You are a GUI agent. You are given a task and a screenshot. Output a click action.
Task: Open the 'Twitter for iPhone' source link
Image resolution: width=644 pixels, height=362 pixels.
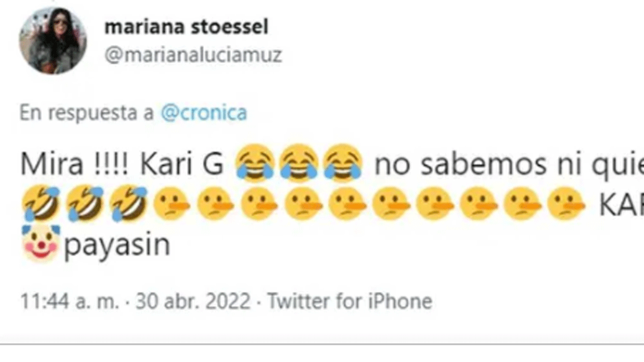coord(349,301)
